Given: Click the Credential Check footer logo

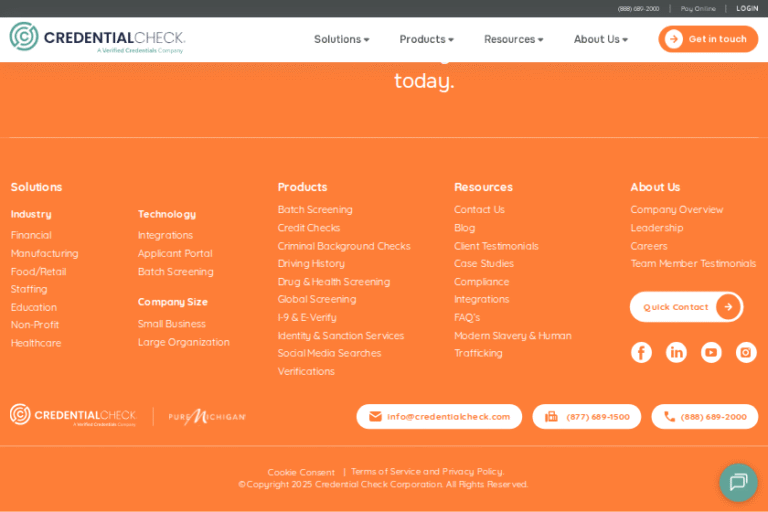Looking at the screenshot, I should point(73,415).
